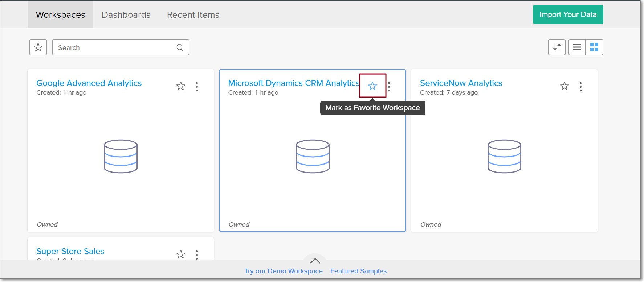Mark ServiceNow Analytics as favorite
644x282 pixels.
tap(564, 86)
